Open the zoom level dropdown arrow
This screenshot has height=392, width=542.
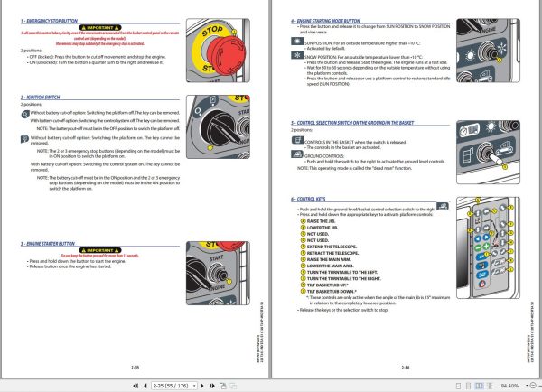(x=527, y=385)
